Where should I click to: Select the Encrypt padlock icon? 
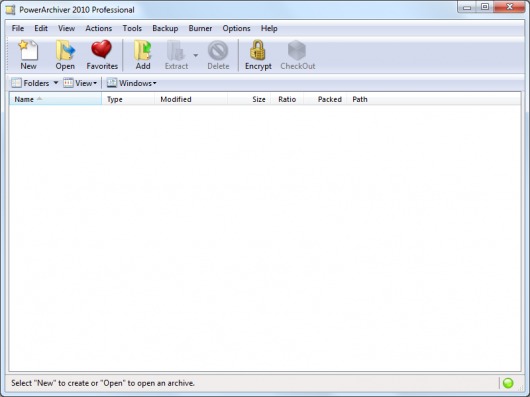[x=258, y=50]
